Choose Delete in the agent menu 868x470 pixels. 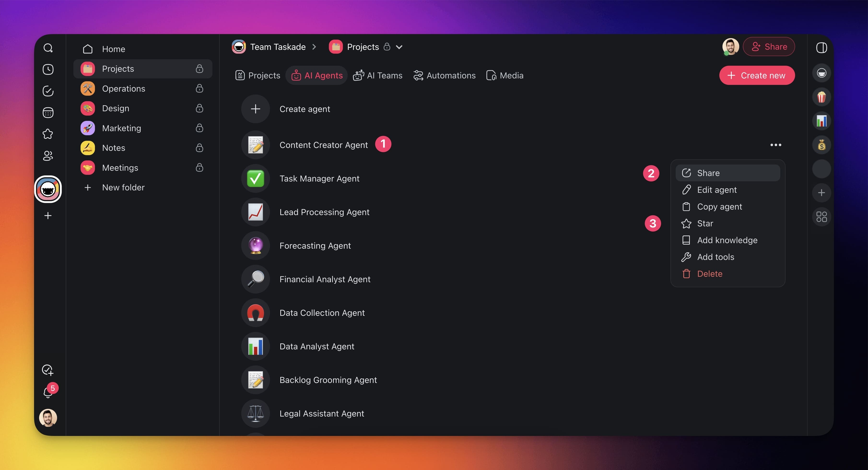[709, 274]
